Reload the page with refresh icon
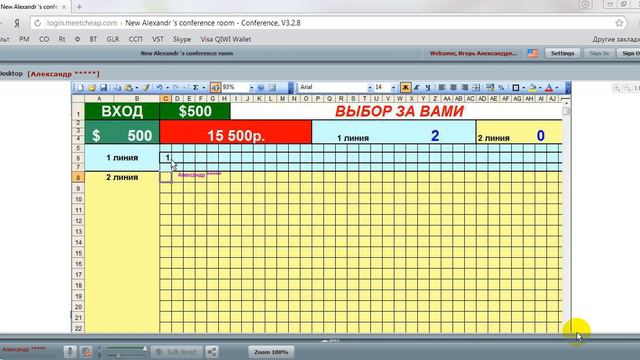640x360 pixels. (x=38, y=23)
